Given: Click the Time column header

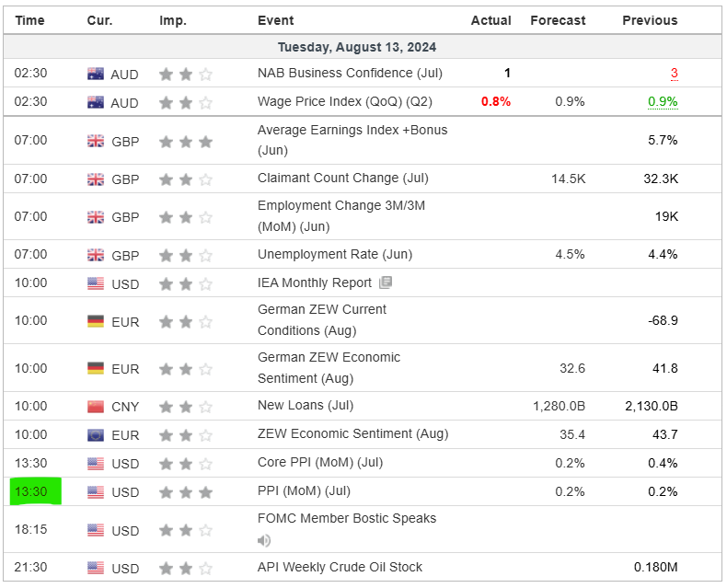Looking at the screenshot, I should click(x=29, y=20).
